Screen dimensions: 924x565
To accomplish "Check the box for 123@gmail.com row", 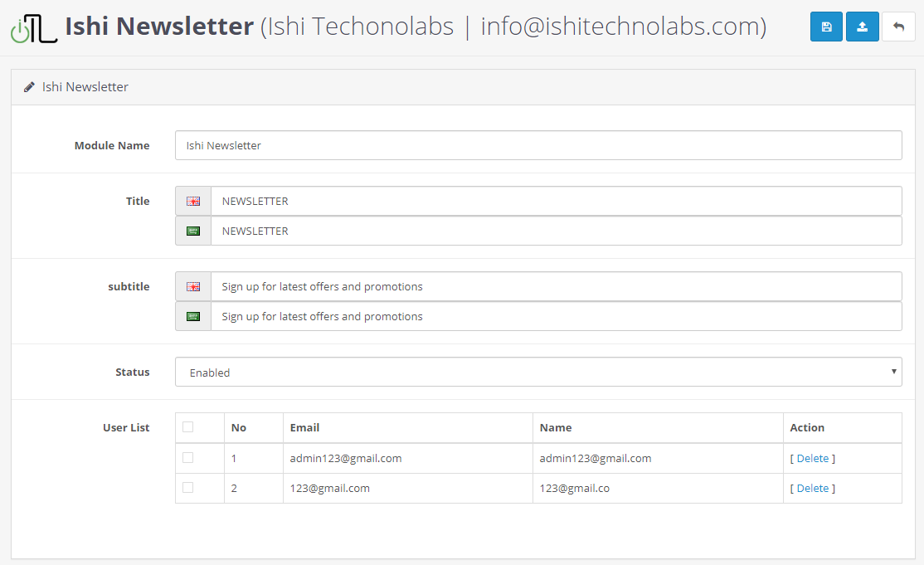I will point(188,487).
